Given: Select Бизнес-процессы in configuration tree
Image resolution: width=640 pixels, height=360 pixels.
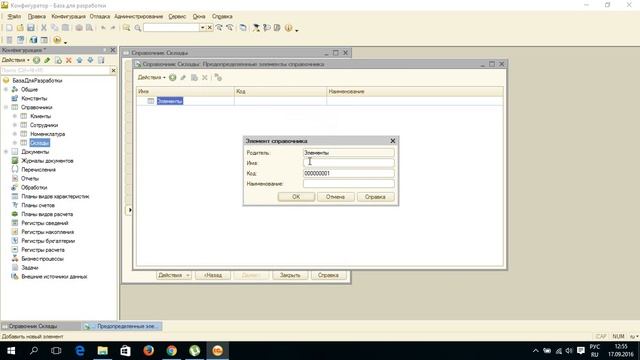Looking at the screenshot, I should [x=42, y=259].
